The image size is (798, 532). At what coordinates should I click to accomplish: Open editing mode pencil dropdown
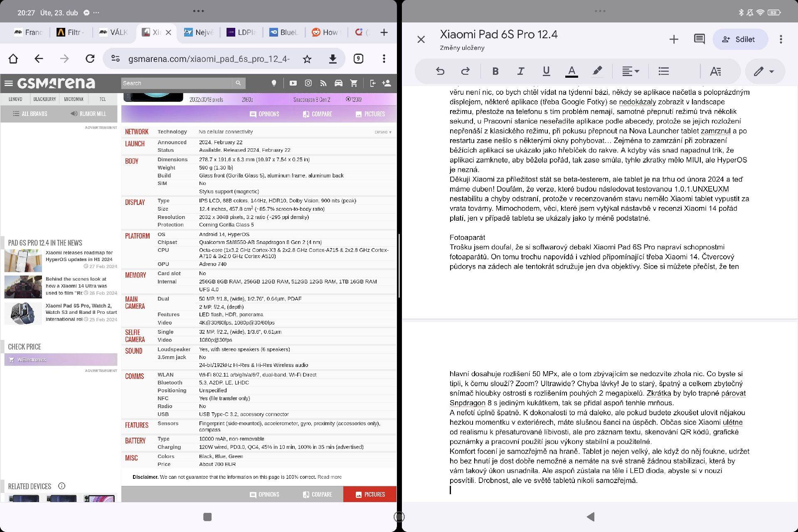[x=764, y=71]
